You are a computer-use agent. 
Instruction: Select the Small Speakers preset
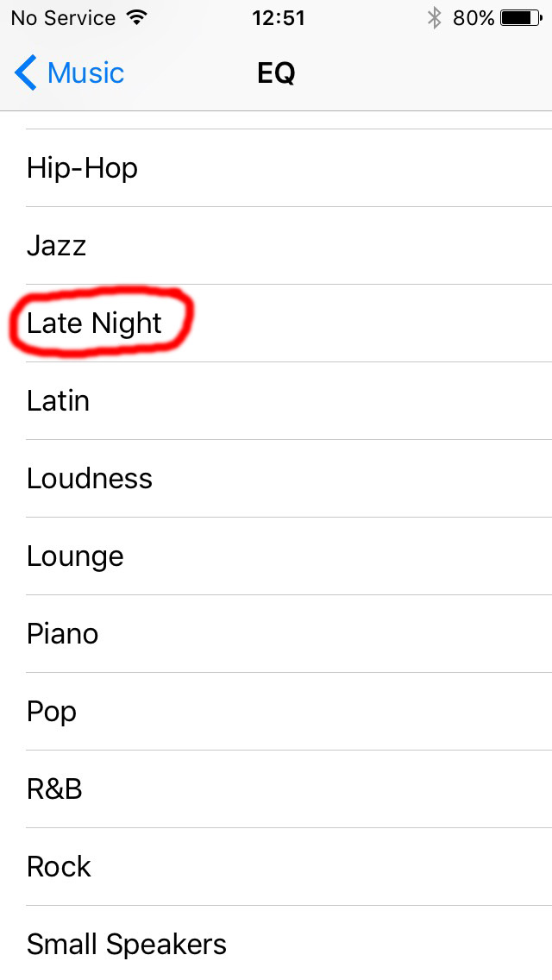tap(276, 943)
